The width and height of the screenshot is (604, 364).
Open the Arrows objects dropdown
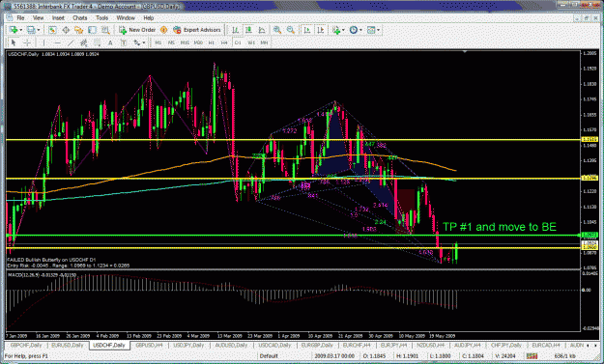[139, 42]
